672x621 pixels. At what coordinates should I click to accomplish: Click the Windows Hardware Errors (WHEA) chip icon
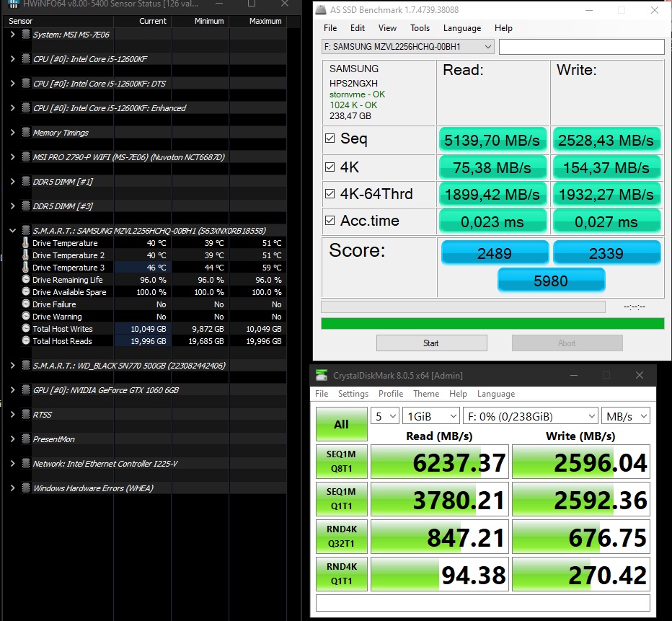[x=26, y=488]
